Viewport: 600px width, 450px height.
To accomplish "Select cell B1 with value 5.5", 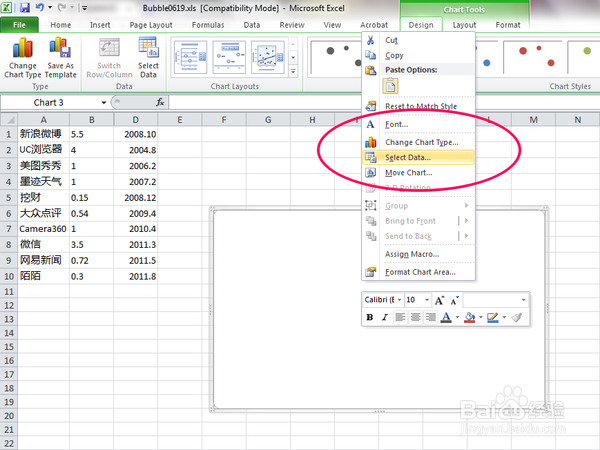I will [91, 134].
